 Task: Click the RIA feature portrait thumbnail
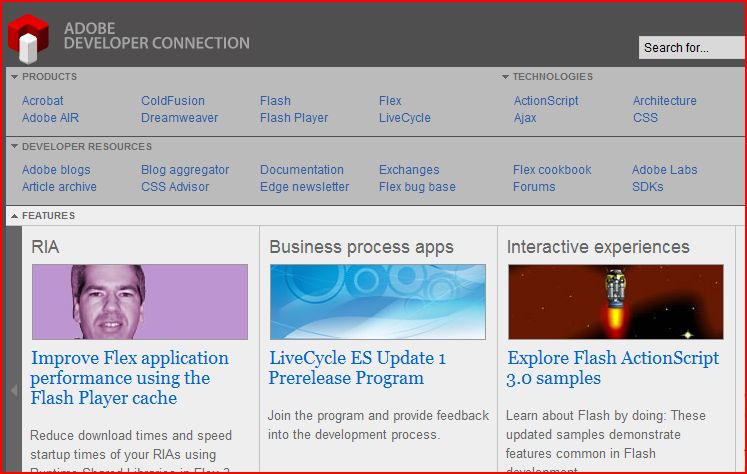(140, 302)
